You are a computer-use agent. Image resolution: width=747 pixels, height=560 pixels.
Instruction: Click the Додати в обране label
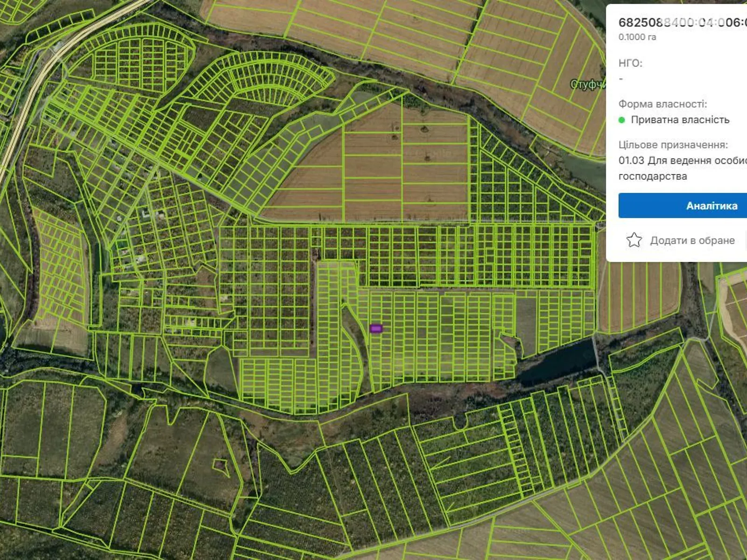(x=692, y=240)
